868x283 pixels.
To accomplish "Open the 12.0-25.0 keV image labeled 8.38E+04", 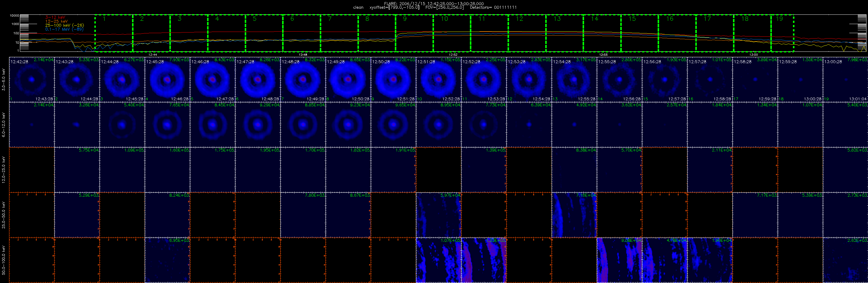I will click(x=574, y=169).
